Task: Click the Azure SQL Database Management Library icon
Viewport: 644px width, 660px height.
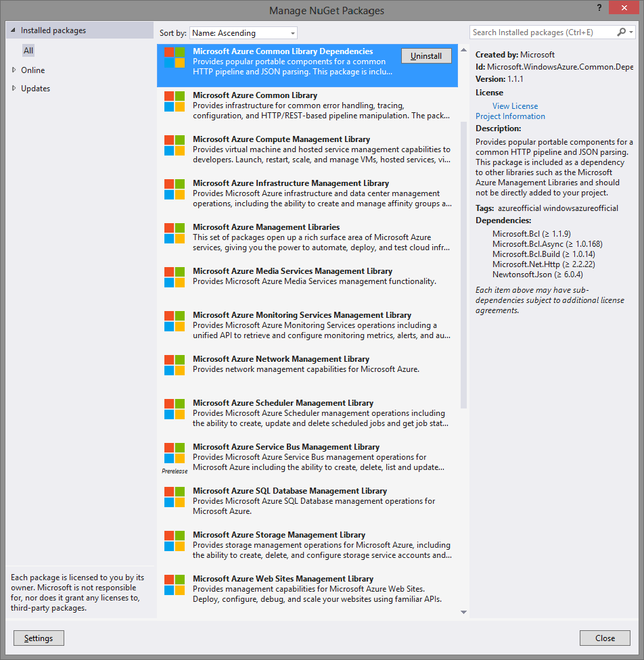Action: pos(175,497)
